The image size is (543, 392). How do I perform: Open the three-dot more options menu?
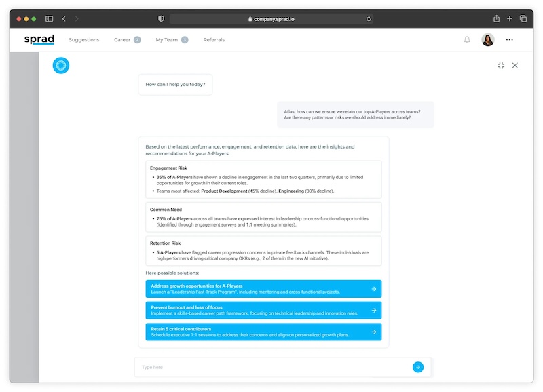tap(510, 40)
